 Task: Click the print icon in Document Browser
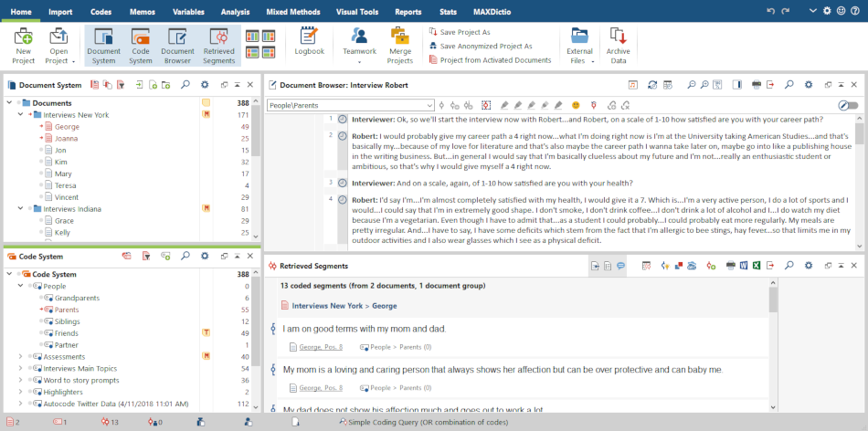[x=757, y=85]
